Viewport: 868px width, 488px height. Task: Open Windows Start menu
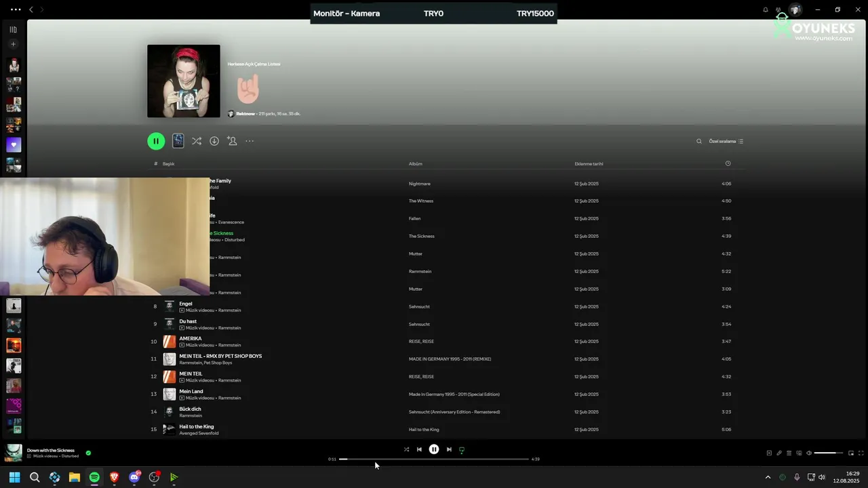tap(14, 477)
